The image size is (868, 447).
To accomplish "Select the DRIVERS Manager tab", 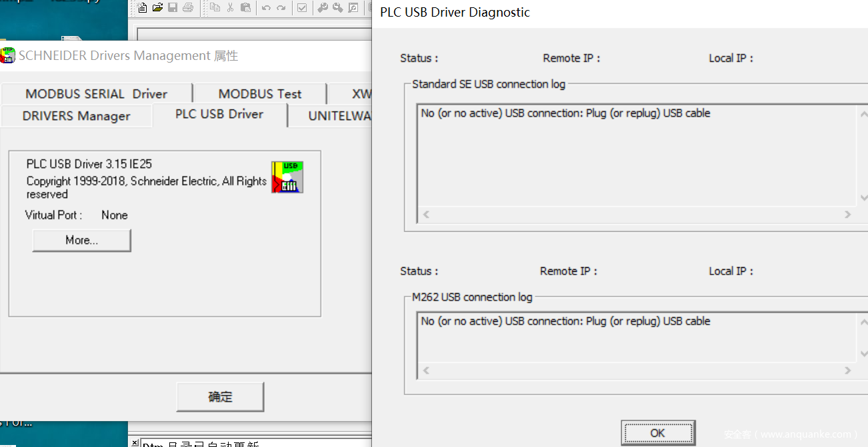I will [x=76, y=116].
